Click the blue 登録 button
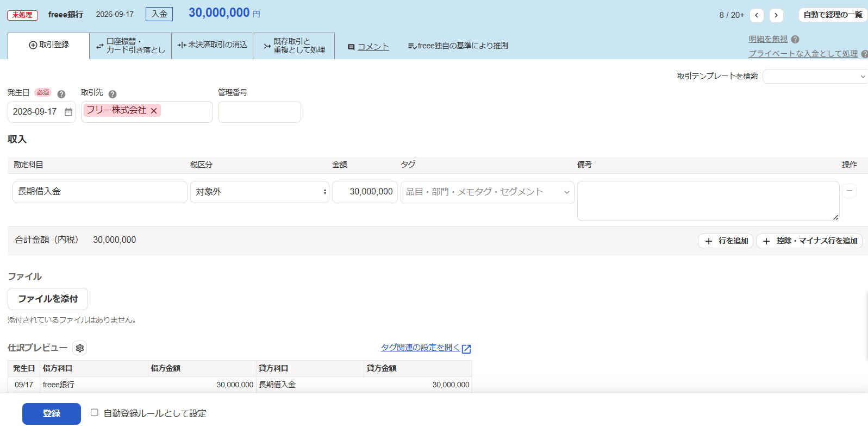This screenshot has height=434, width=868. pyautogui.click(x=52, y=414)
